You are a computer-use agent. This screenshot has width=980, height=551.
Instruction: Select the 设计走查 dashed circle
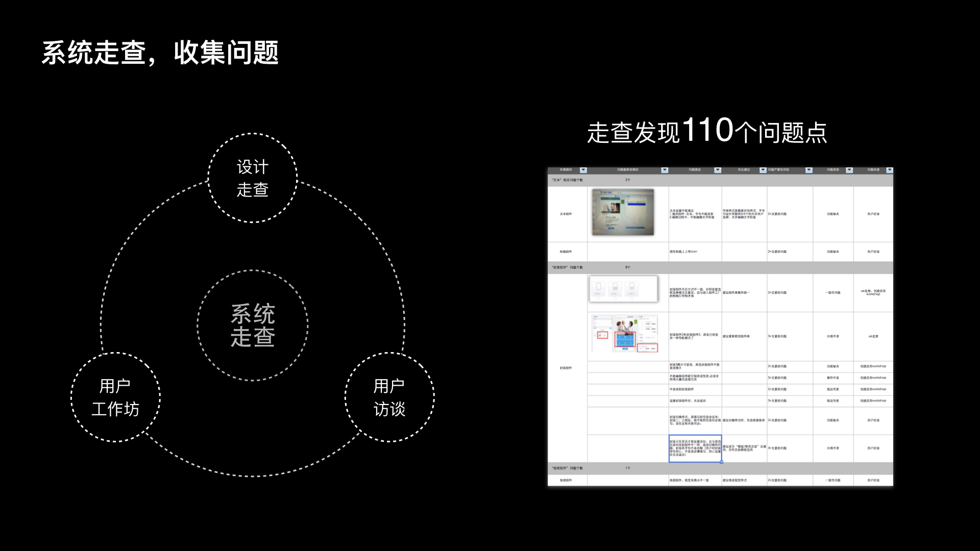tap(253, 178)
